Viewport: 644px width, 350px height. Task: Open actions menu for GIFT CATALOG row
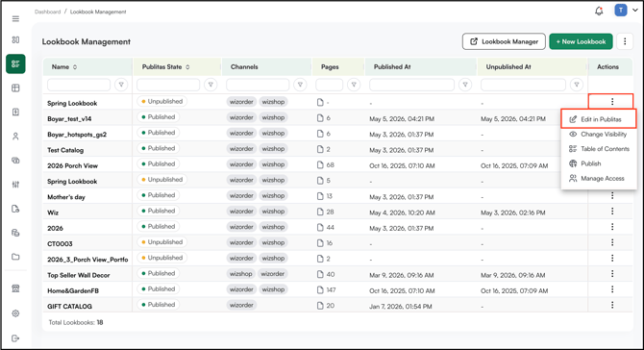[x=612, y=305]
